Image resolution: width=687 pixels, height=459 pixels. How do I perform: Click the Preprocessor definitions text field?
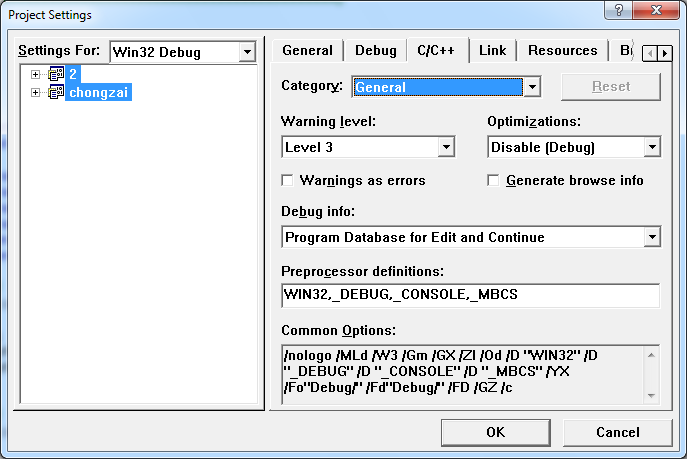pyautogui.click(x=470, y=295)
